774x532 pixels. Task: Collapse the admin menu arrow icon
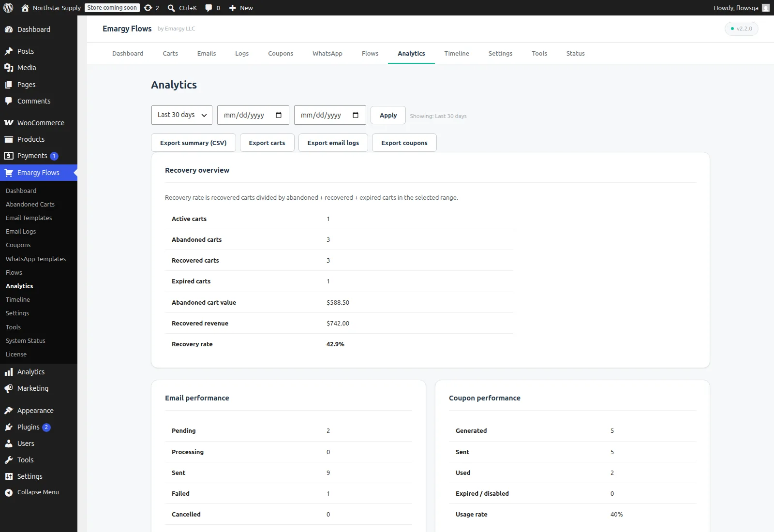(9, 492)
